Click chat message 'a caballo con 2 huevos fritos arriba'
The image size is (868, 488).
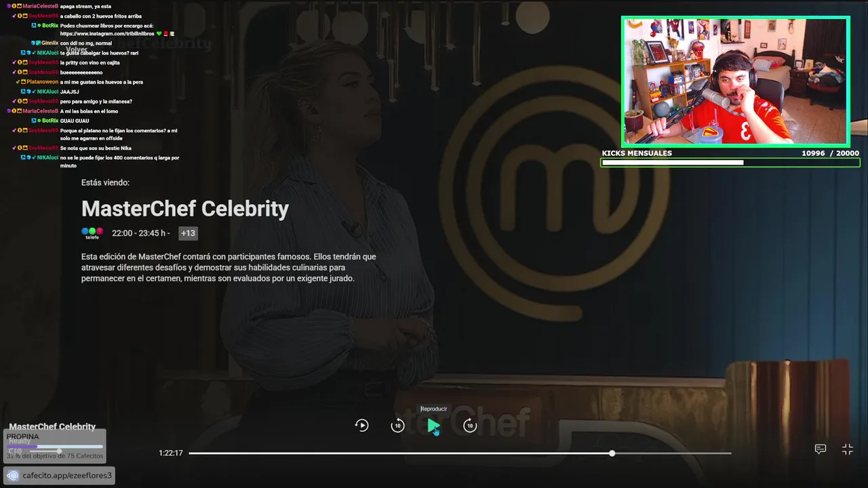point(101,16)
